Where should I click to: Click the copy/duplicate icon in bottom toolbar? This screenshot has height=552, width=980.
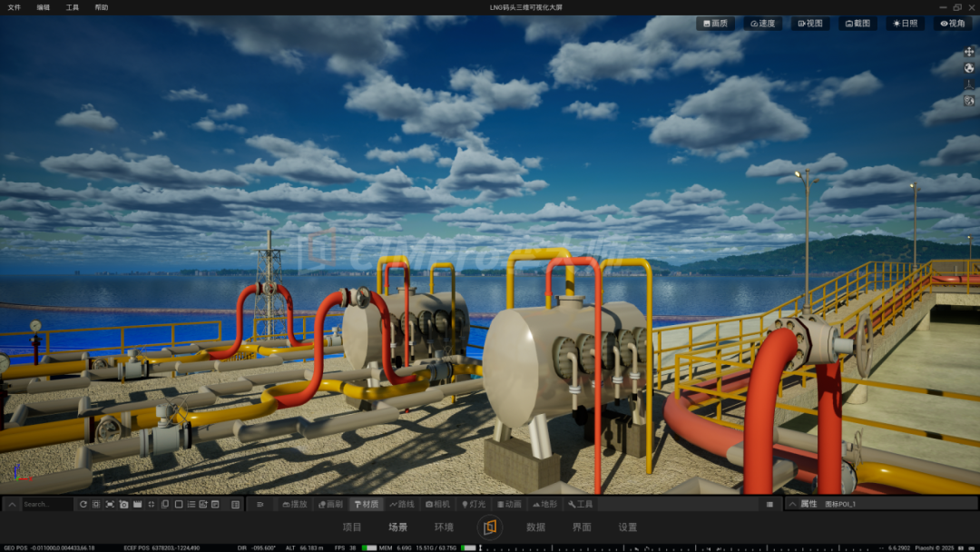pyautogui.click(x=165, y=504)
